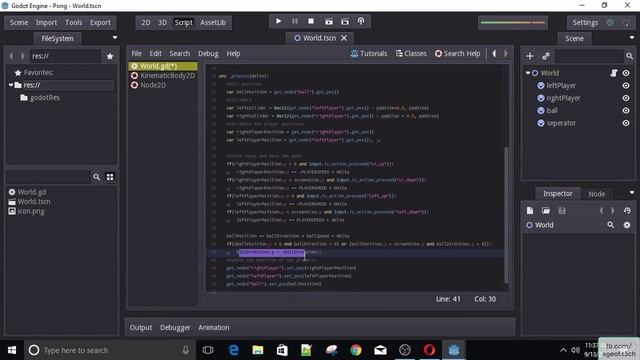Open script editor File menu
640x360 pixels.
tap(136, 53)
